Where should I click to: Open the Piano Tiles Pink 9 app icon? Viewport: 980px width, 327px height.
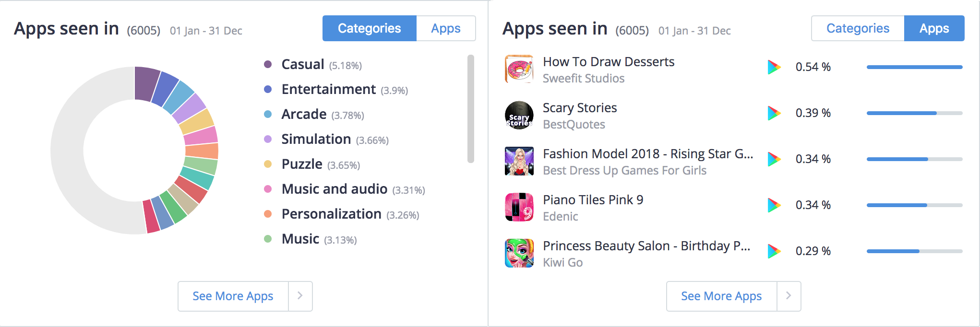pyautogui.click(x=519, y=207)
